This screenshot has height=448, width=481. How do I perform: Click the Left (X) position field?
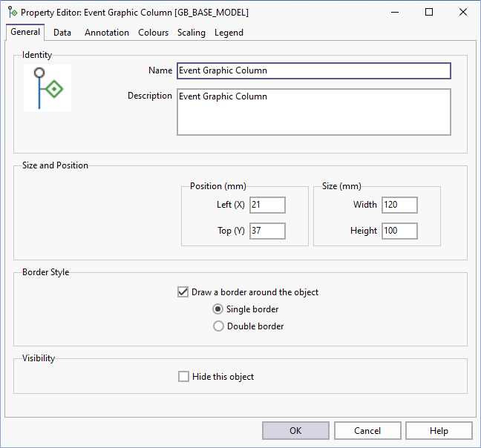(267, 205)
